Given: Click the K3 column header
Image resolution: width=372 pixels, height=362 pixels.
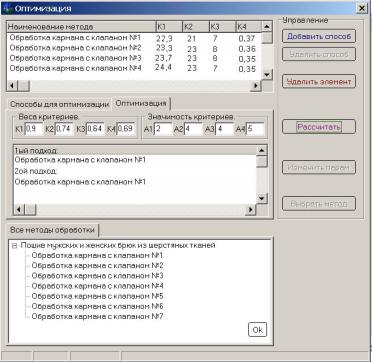Looking at the screenshot, I should pyautogui.click(x=222, y=27).
